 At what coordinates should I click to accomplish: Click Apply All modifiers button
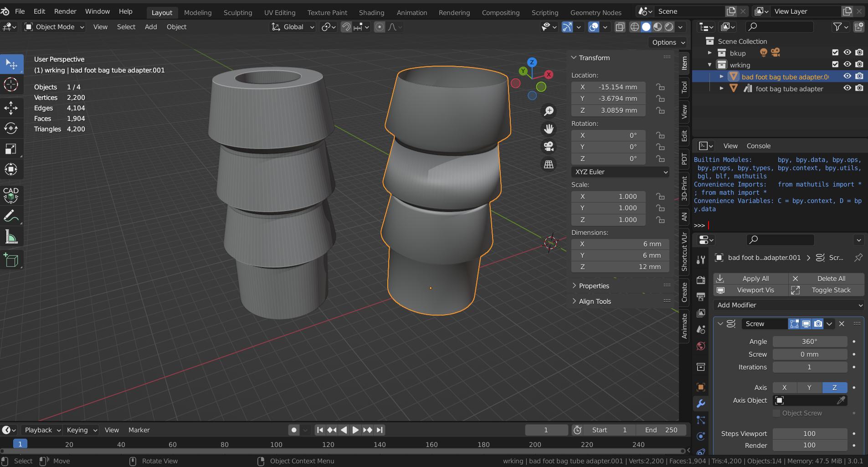click(x=750, y=279)
